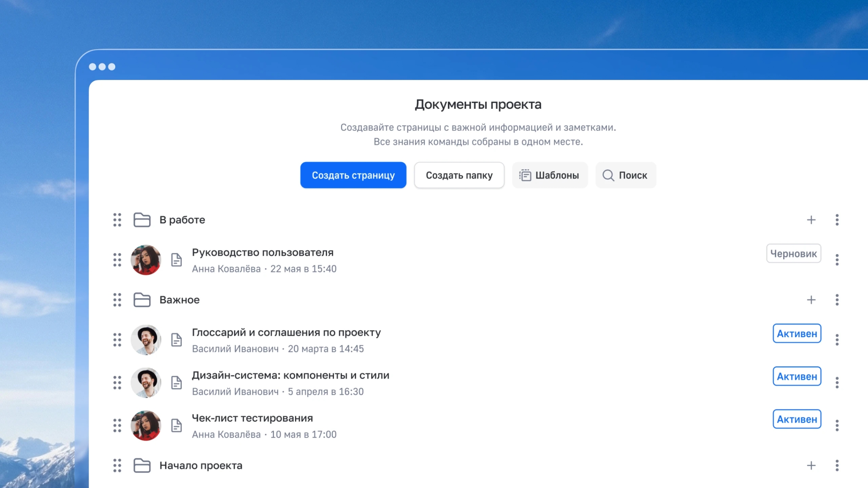
Task: Click Anna Ковалёва's avatar thumbnail
Action: 146,260
